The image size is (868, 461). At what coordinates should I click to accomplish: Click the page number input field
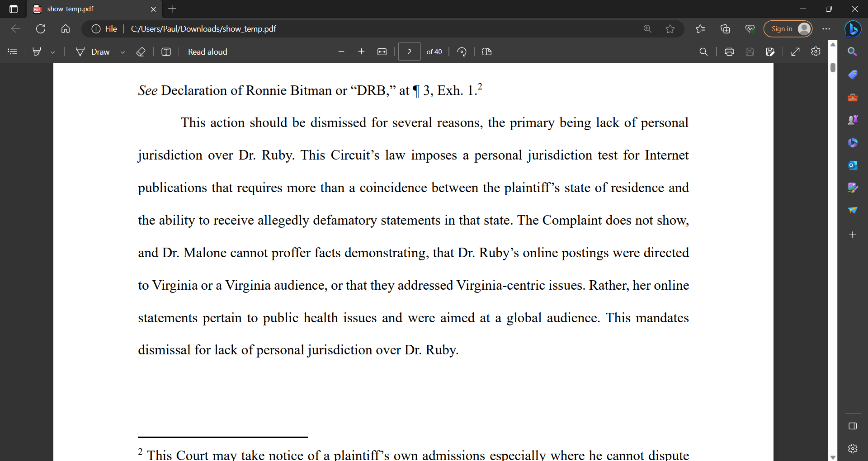point(410,52)
